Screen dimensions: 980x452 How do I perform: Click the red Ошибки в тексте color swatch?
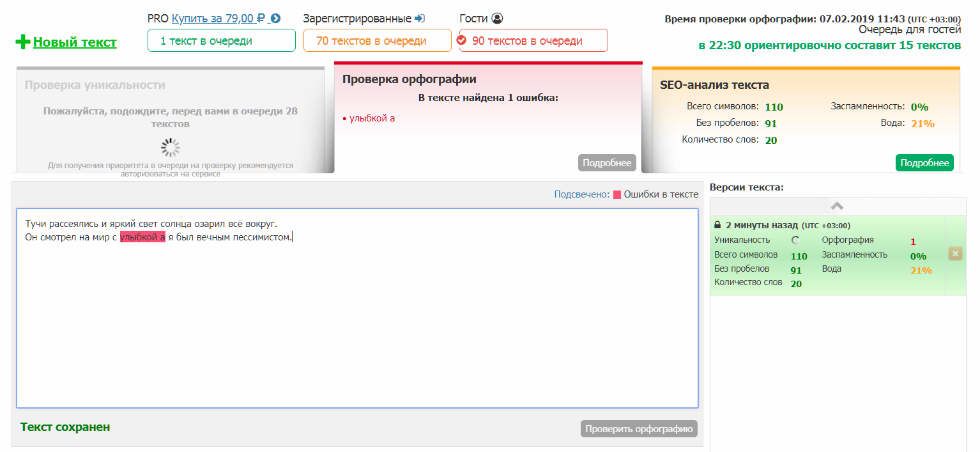pos(617,195)
